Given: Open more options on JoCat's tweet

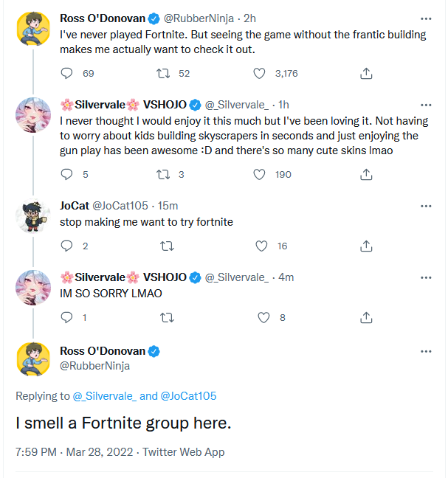Looking at the screenshot, I should click(x=426, y=205).
